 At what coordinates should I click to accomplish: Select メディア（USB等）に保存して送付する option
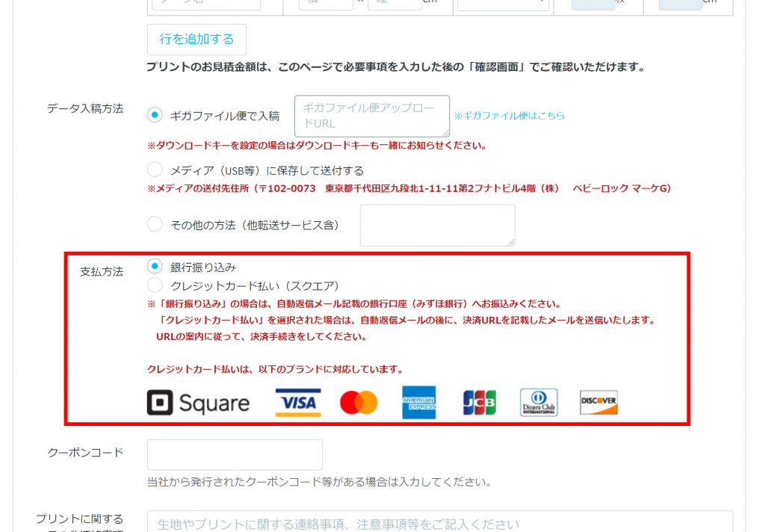pos(155,170)
